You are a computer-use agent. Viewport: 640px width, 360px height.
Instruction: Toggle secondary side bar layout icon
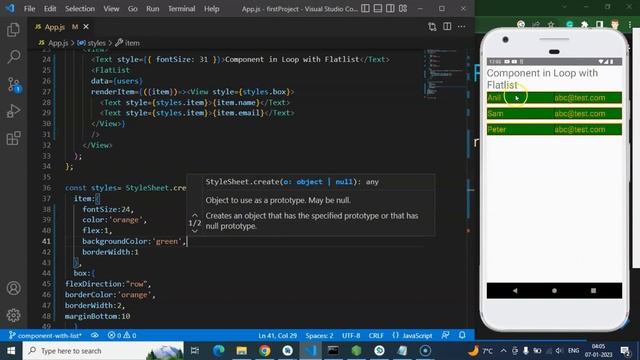[390, 9]
